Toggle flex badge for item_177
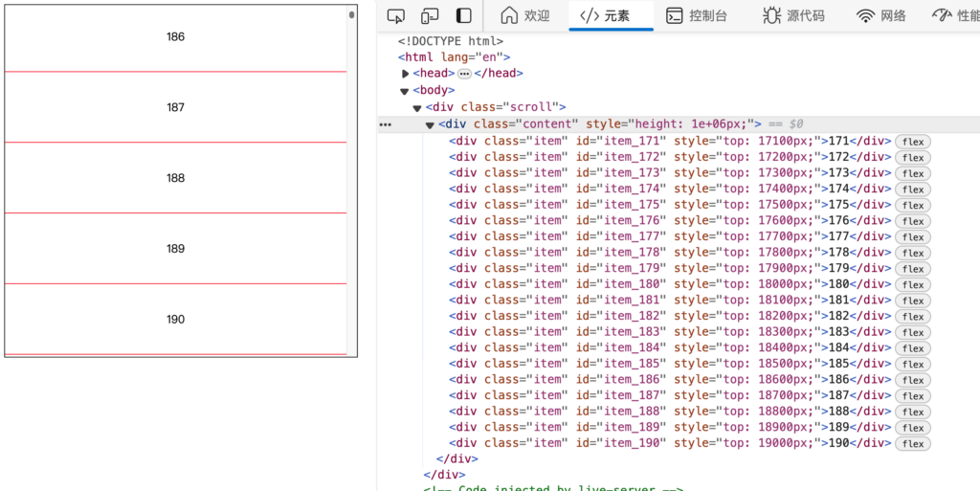Viewport: 980px width, 491px height. [x=912, y=237]
